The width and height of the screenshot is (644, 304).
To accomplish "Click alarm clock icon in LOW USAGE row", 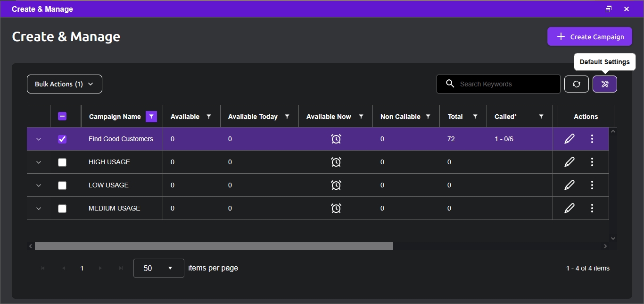I will 336,185.
